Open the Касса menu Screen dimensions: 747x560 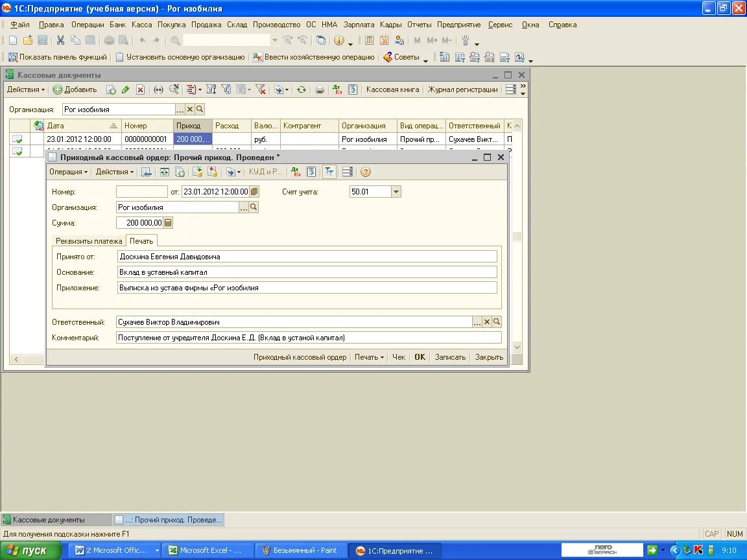(141, 25)
